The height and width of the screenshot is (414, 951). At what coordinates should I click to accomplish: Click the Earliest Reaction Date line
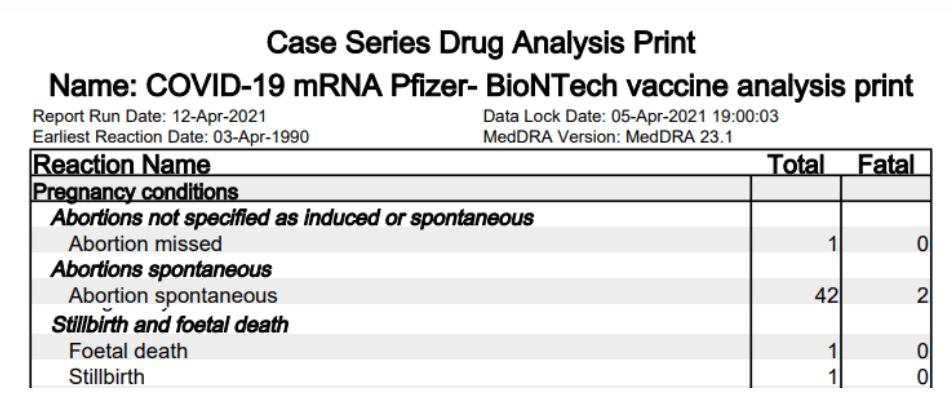(171, 136)
